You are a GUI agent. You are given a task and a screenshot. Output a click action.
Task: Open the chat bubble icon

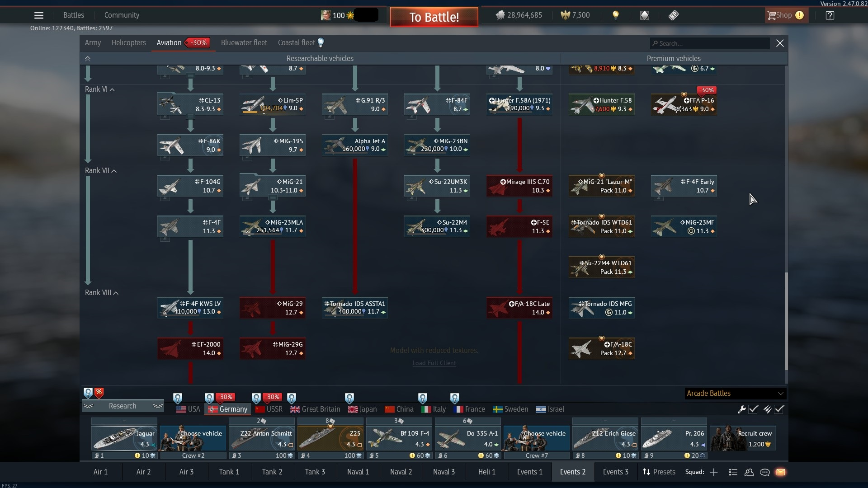pos(765,472)
